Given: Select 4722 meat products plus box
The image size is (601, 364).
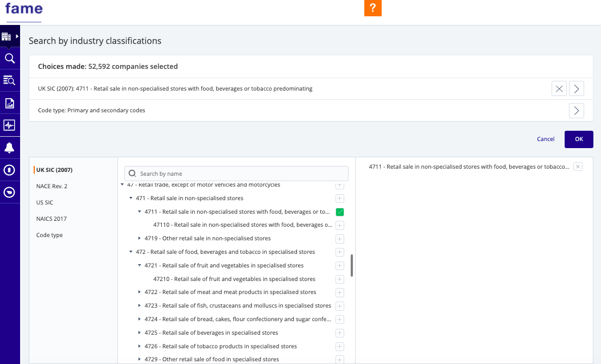Looking at the screenshot, I should click(x=340, y=292).
